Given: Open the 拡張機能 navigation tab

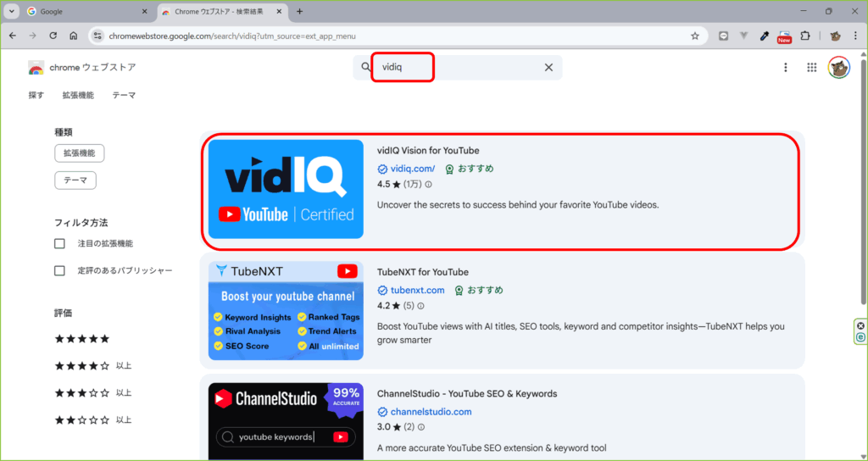Looking at the screenshot, I should 78,96.
